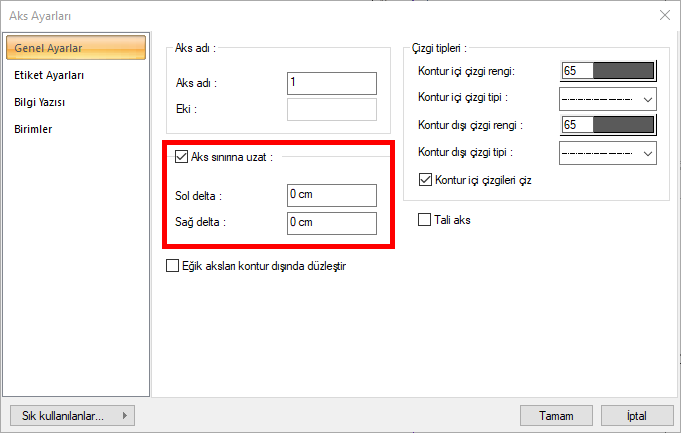The width and height of the screenshot is (681, 433).
Task: Click the İptal button
Action: click(x=636, y=415)
